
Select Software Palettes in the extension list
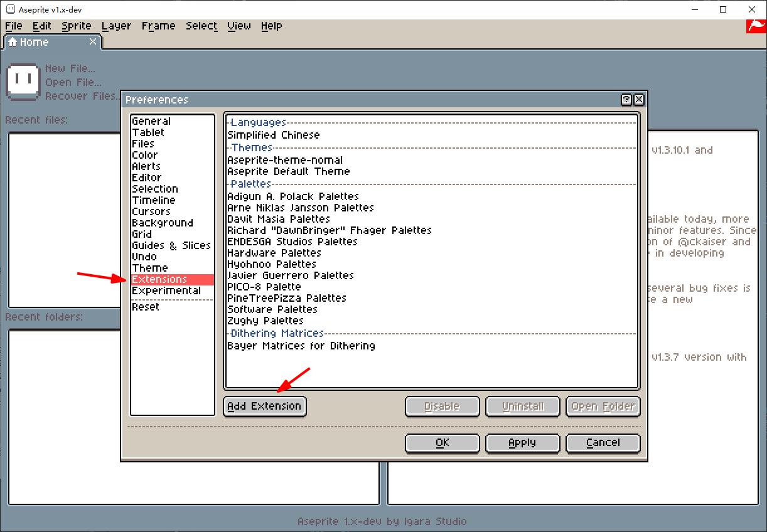432,309
